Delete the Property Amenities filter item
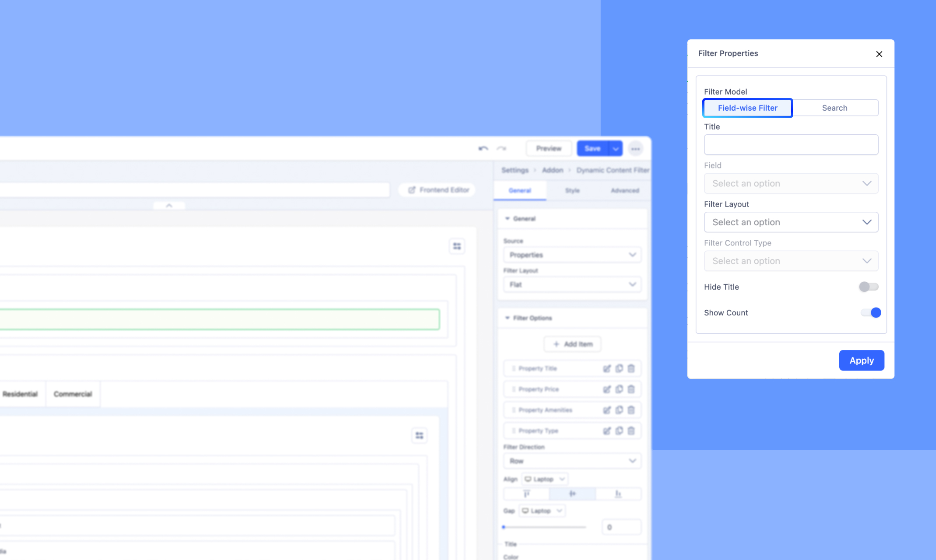The height and width of the screenshot is (560, 936). point(631,410)
